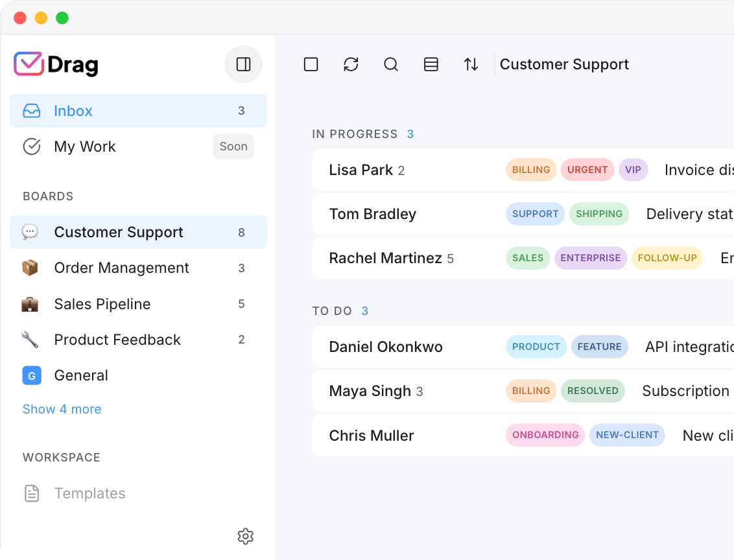Click the Order Management box icon
Screen dimensions: 734x560
pos(30,268)
